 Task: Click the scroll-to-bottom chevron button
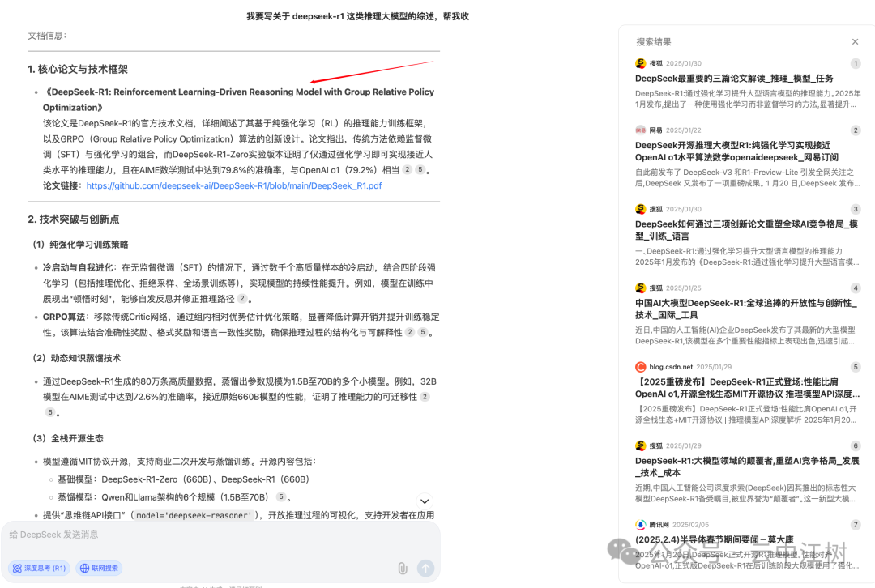coord(424,501)
